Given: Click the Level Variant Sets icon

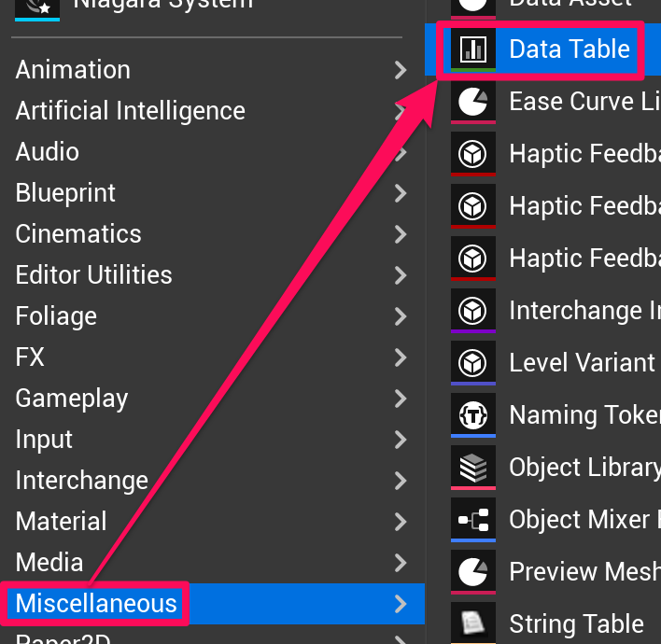Looking at the screenshot, I should point(473,362).
